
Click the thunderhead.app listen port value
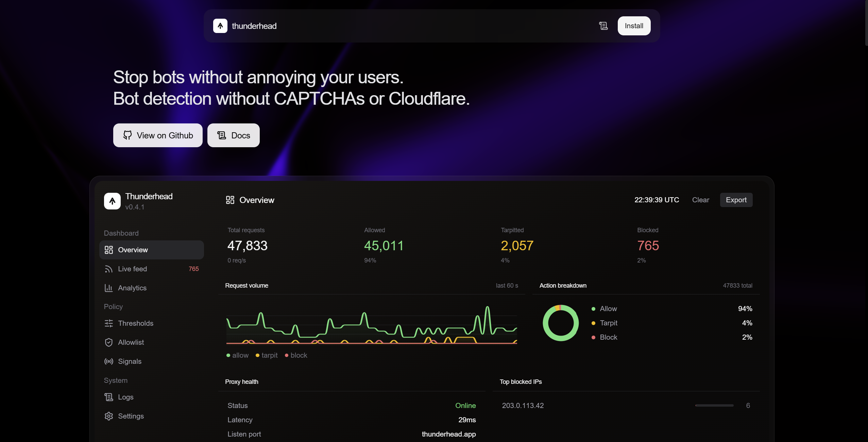coord(449,434)
